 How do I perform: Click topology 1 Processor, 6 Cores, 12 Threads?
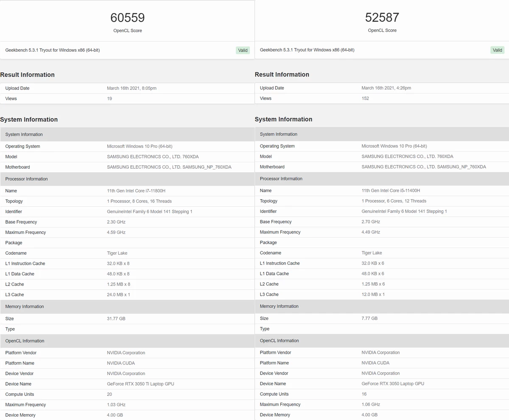coord(394,201)
